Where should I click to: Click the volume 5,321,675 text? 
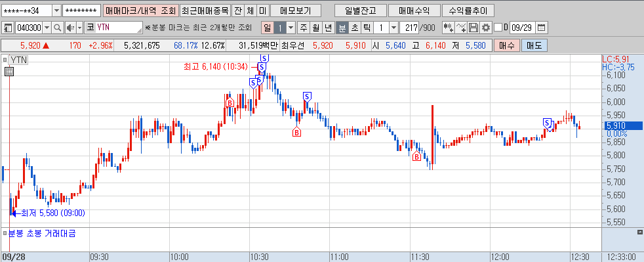point(142,45)
